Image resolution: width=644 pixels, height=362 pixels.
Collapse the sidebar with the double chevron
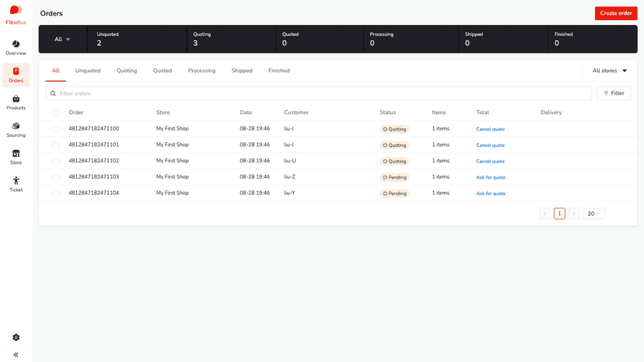coord(16,354)
